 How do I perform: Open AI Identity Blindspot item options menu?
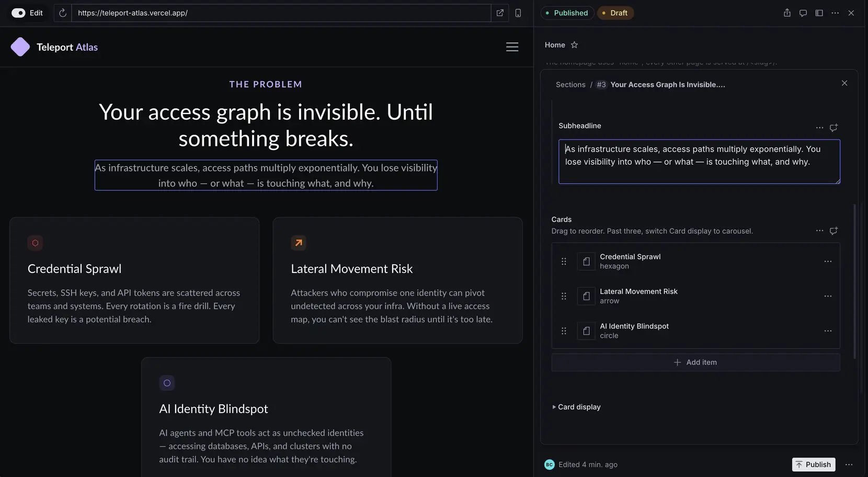[x=828, y=331]
